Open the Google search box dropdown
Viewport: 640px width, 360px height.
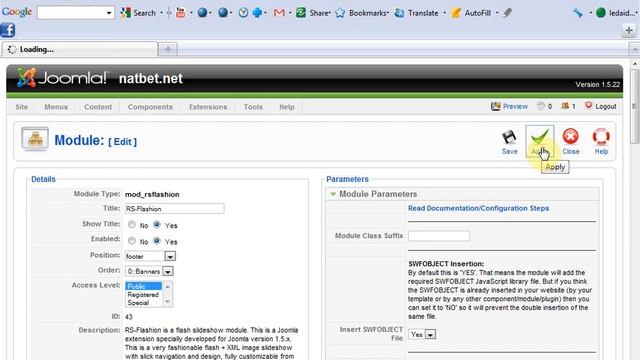(109, 13)
